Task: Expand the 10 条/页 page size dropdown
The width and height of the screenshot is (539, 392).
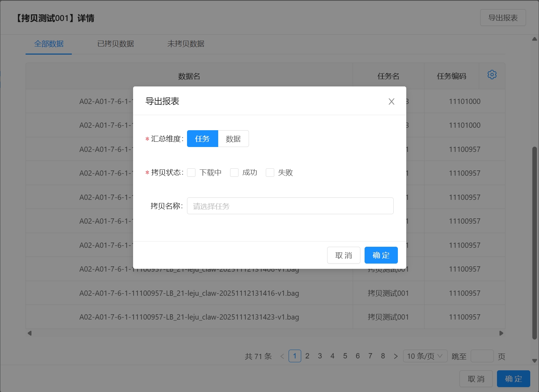Action: coord(425,356)
